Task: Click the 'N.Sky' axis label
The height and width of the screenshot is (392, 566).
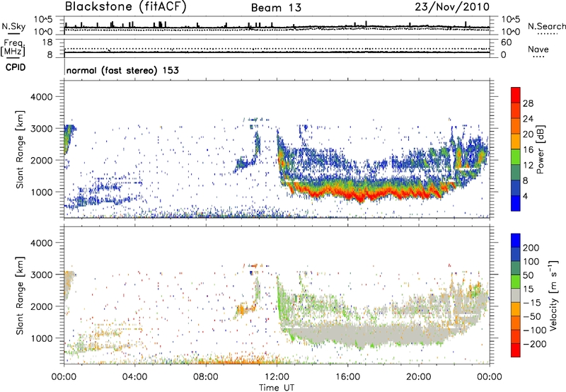Action: (x=13, y=26)
